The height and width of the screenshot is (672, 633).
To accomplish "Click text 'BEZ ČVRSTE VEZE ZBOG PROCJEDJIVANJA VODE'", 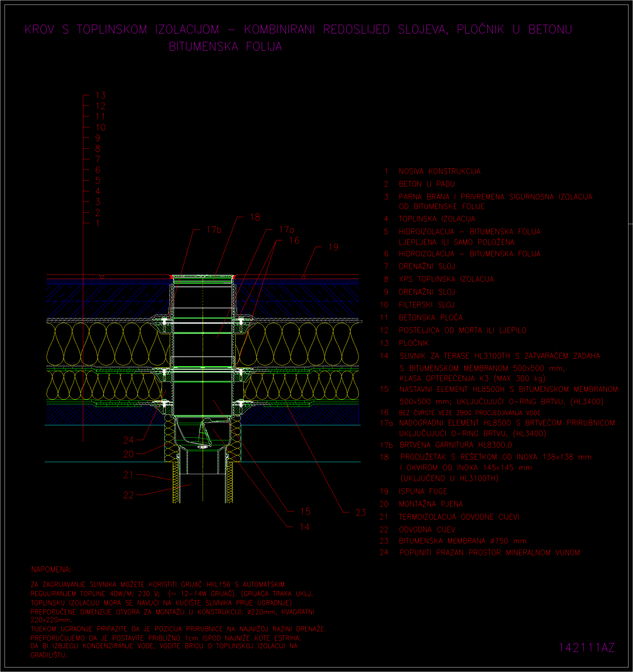I will pos(470,413).
